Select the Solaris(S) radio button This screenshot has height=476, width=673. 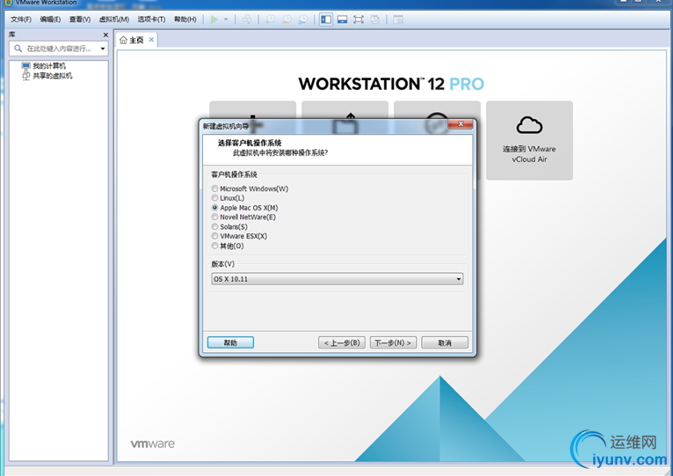pyautogui.click(x=215, y=226)
